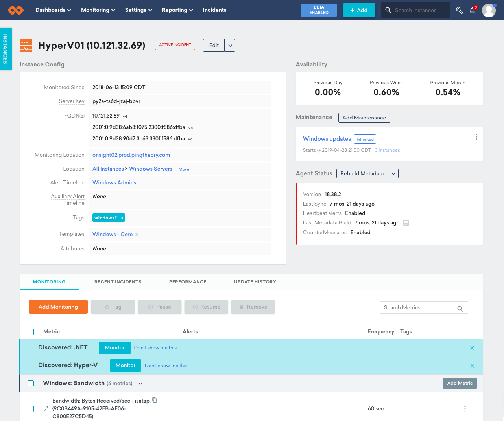Open the 3 Instances link
504x421 pixels.
(387, 150)
